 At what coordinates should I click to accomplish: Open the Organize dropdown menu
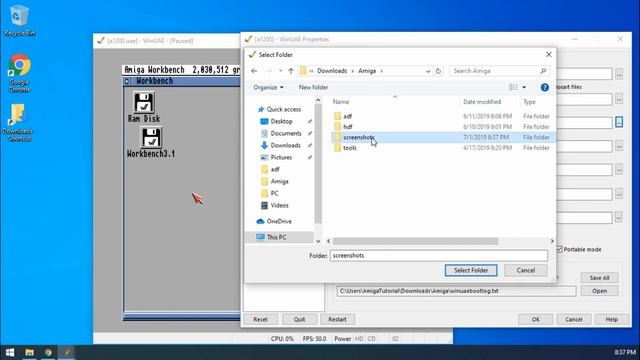[x=268, y=87]
